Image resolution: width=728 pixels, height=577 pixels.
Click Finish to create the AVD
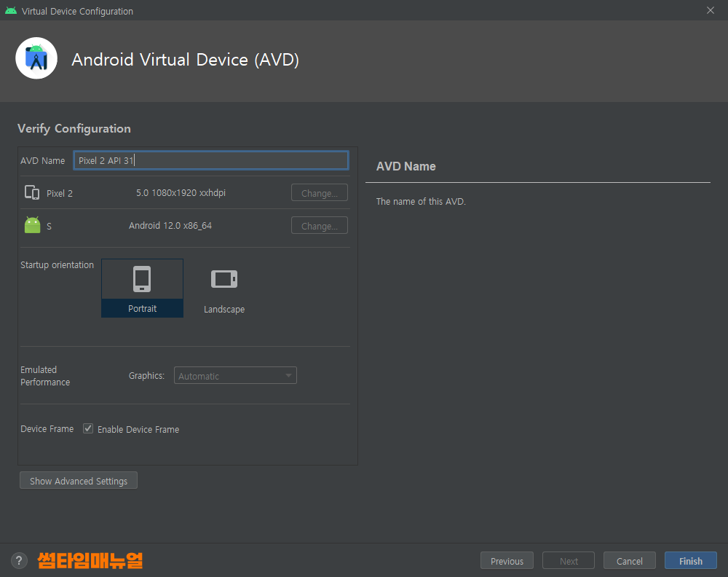click(691, 561)
